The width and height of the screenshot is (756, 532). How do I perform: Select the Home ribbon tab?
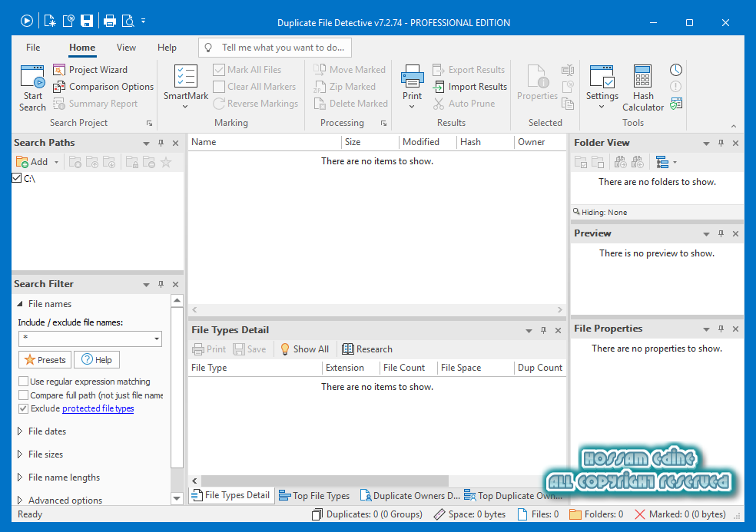82,48
